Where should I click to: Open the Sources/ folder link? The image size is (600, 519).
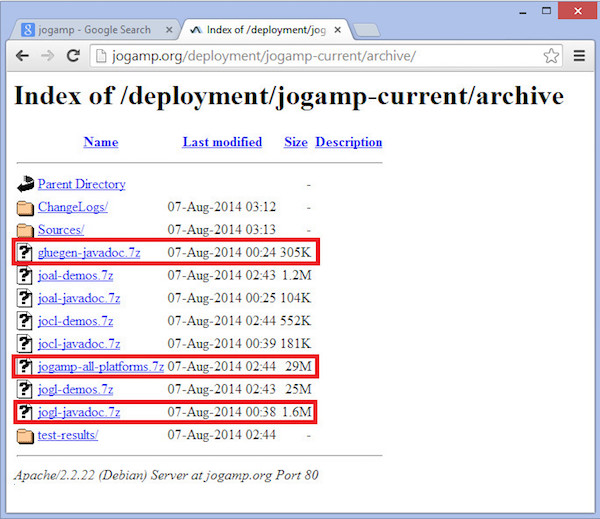click(x=61, y=230)
